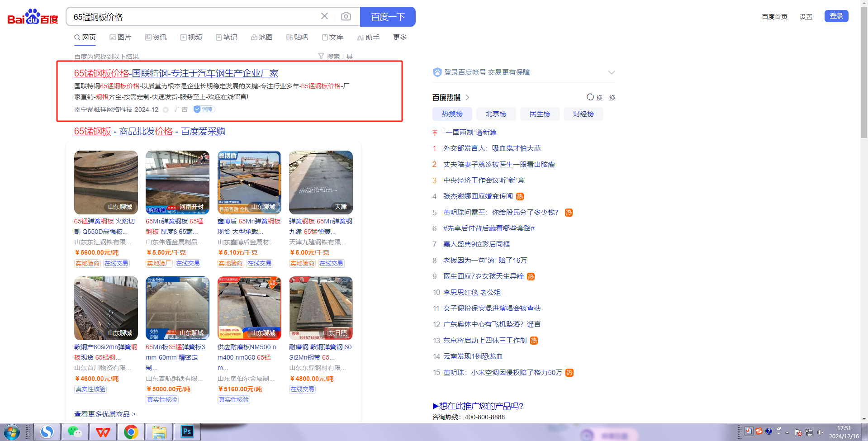Viewport: 868px width, 441px height.
Task: Clear the search box with the X icon
Action: 324,16
